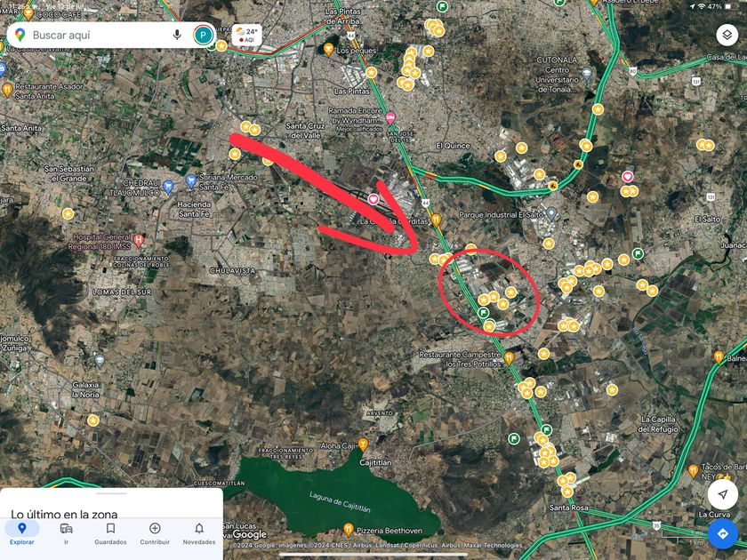Tap the Hacienda Santa Fe label
Image resolution: width=747 pixels, height=560 pixels.
point(194,209)
